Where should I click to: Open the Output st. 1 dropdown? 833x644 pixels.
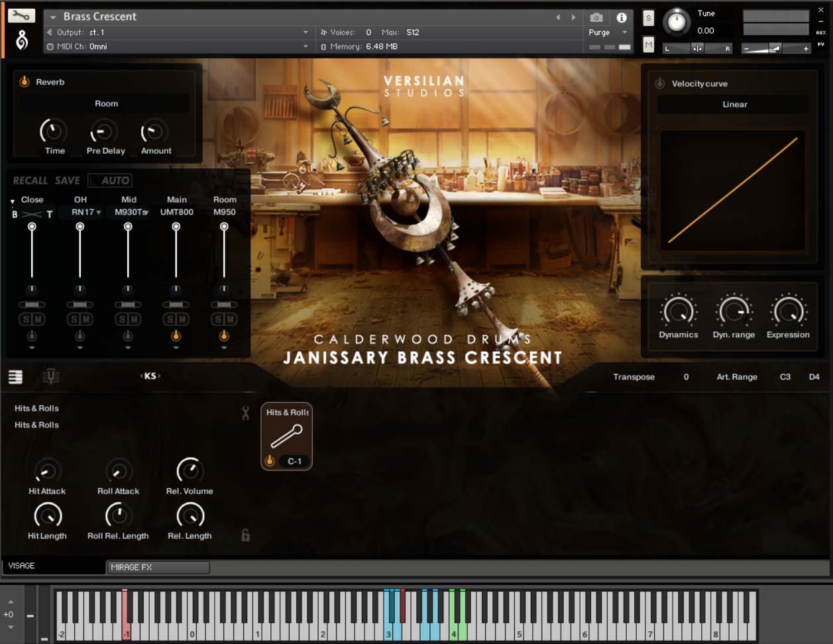178,32
